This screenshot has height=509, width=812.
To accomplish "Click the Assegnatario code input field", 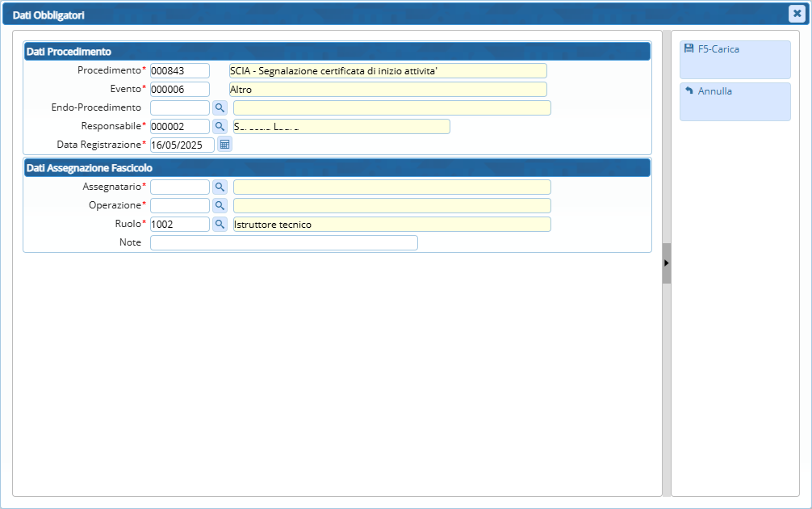I will [x=179, y=187].
